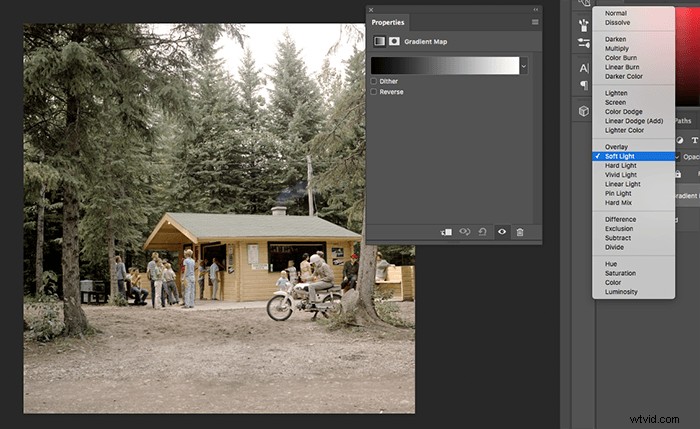The image size is (700, 429).
Task: Enable the Dither checkbox
Action: click(374, 81)
